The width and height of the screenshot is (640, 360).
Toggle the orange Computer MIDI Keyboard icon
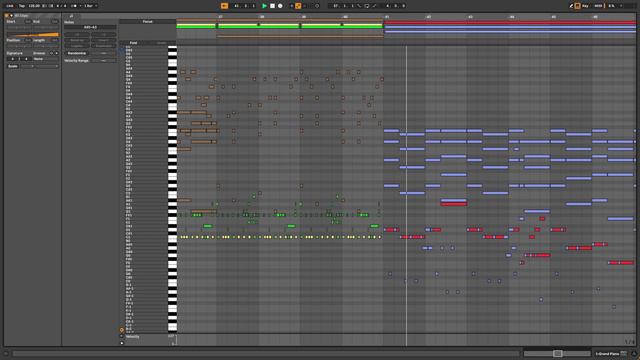click(578, 6)
